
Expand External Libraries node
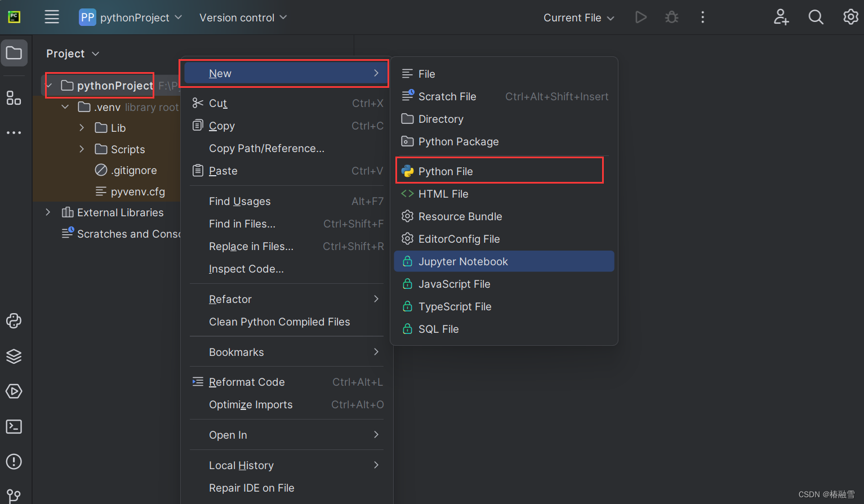click(x=48, y=212)
